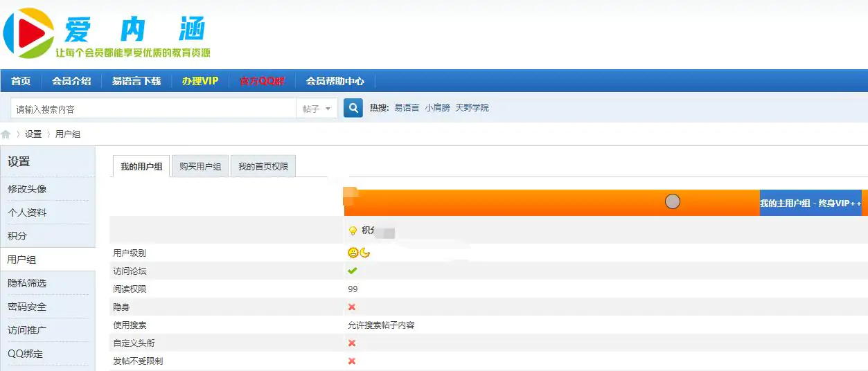Click hot search link 天野学院
The height and width of the screenshot is (371, 868).
point(472,108)
